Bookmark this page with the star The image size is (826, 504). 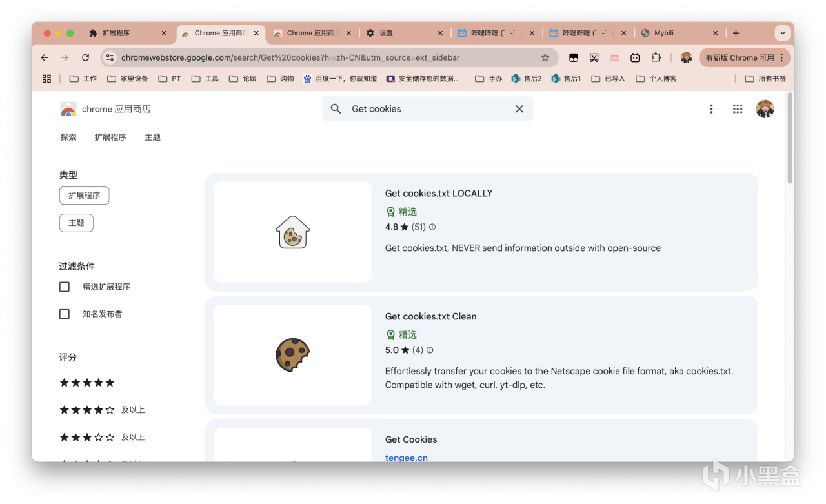point(545,57)
